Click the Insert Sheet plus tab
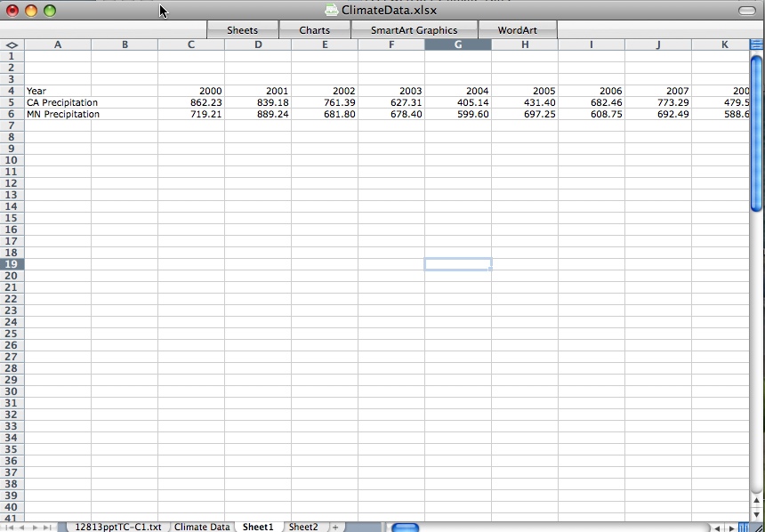The image size is (765, 532). [x=334, y=527]
